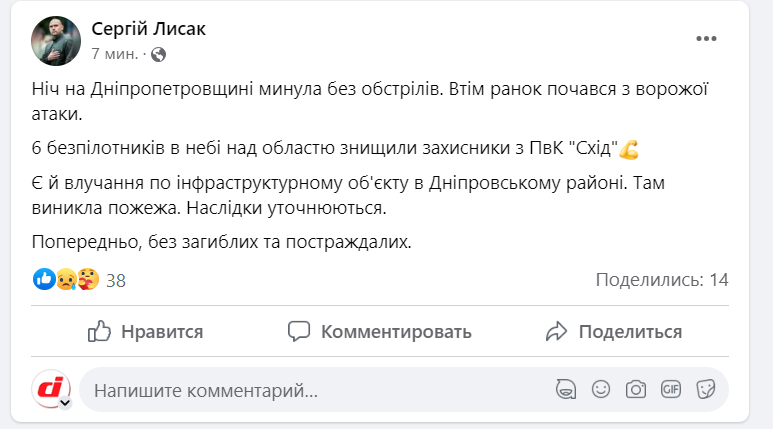773x429 pixels.
Task: Open the post options three-dot menu
Action: tap(706, 39)
